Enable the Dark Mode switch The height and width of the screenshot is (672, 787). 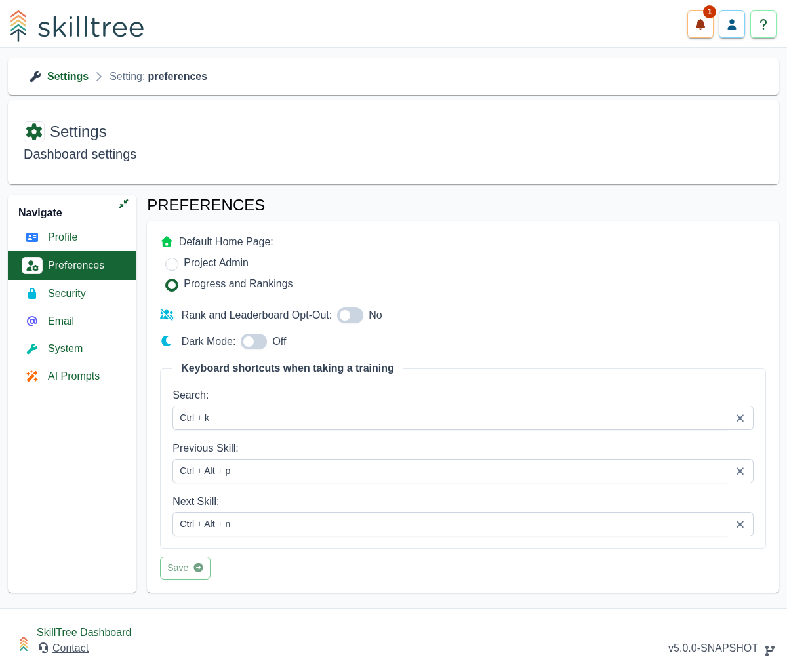[x=254, y=342]
